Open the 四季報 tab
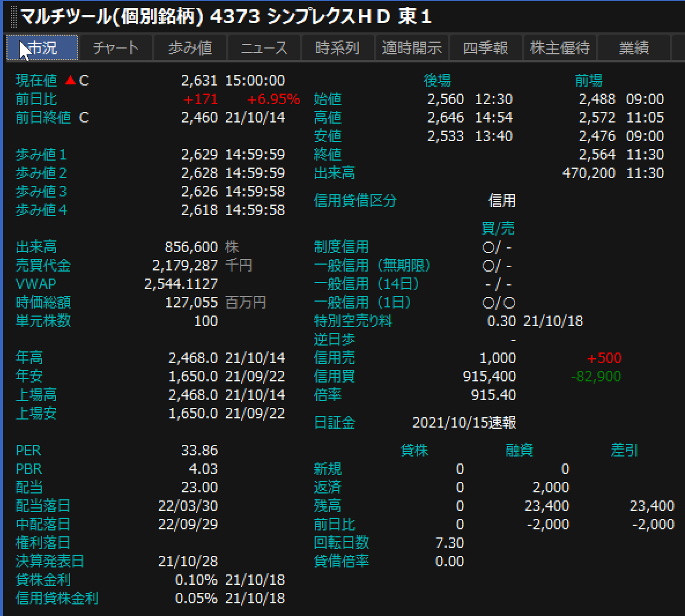Viewport: 685px width, 616px height. click(486, 48)
